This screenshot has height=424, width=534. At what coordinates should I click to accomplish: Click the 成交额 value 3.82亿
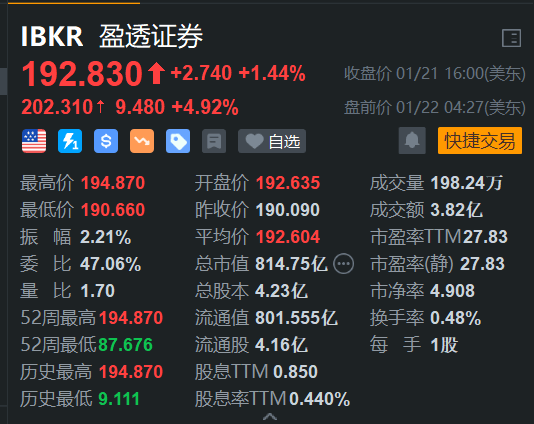tap(457, 210)
